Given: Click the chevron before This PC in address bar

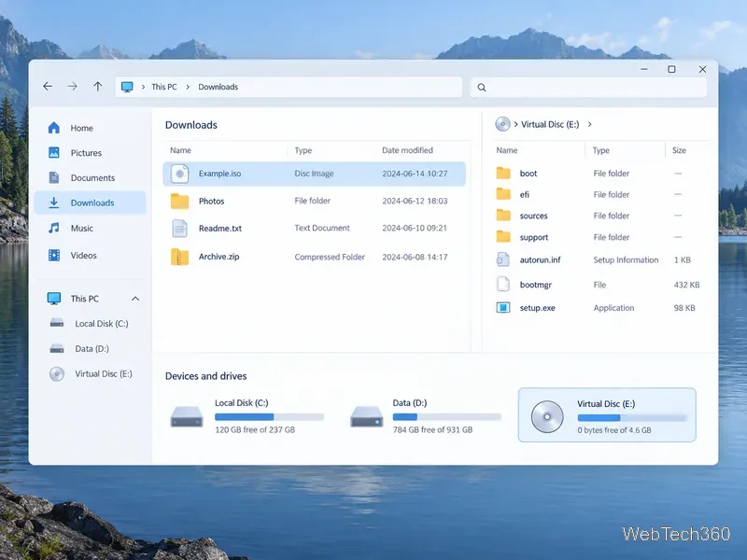Looking at the screenshot, I should tap(143, 87).
